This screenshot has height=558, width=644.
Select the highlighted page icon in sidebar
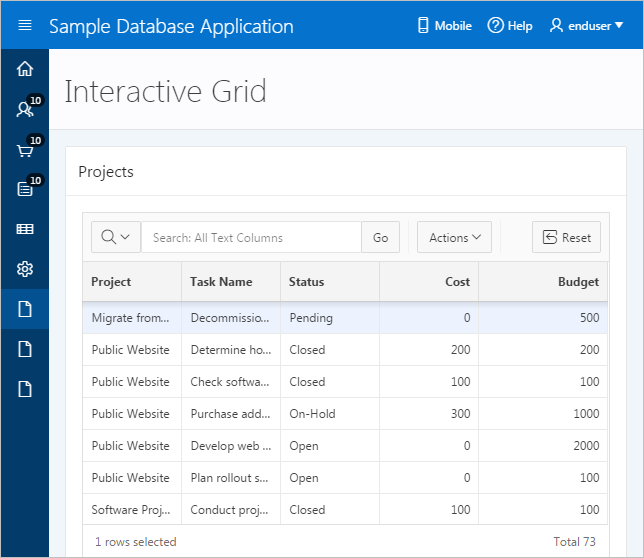[25, 309]
